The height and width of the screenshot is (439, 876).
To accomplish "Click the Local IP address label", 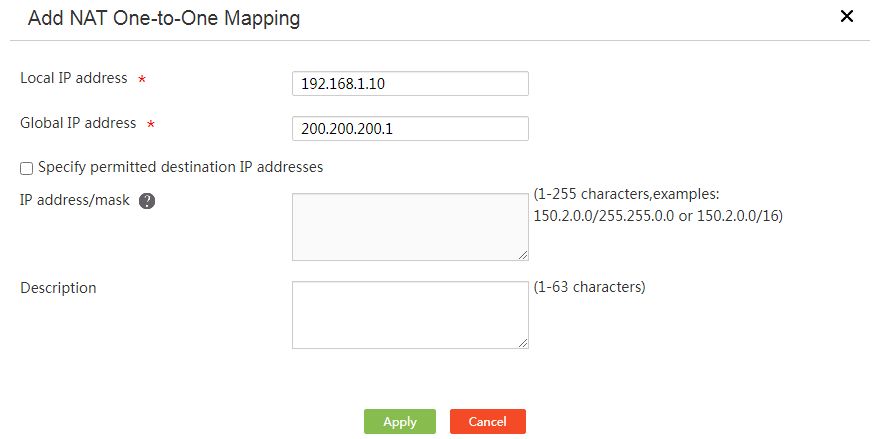I will [73, 78].
